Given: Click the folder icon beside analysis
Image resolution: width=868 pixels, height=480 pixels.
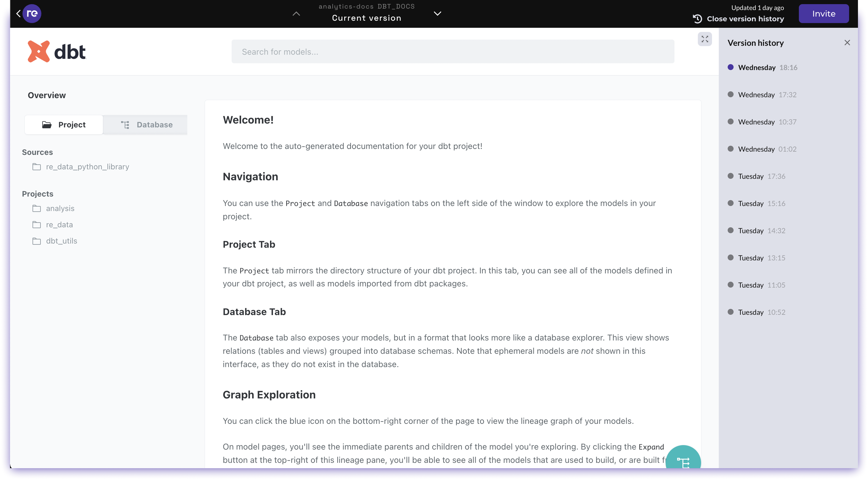Looking at the screenshot, I should [36, 209].
